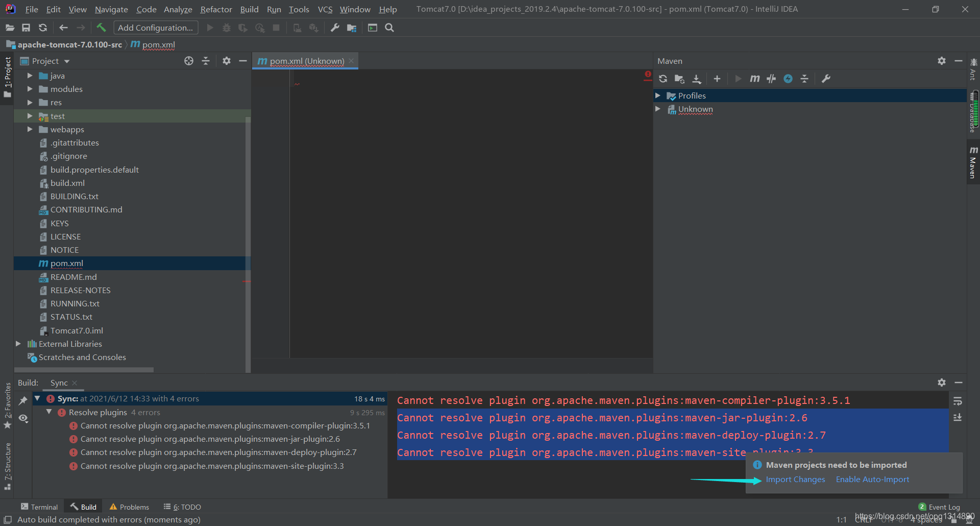The height and width of the screenshot is (526, 980).
Task: Click the pin icon in the Build panel
Action: 23,401
